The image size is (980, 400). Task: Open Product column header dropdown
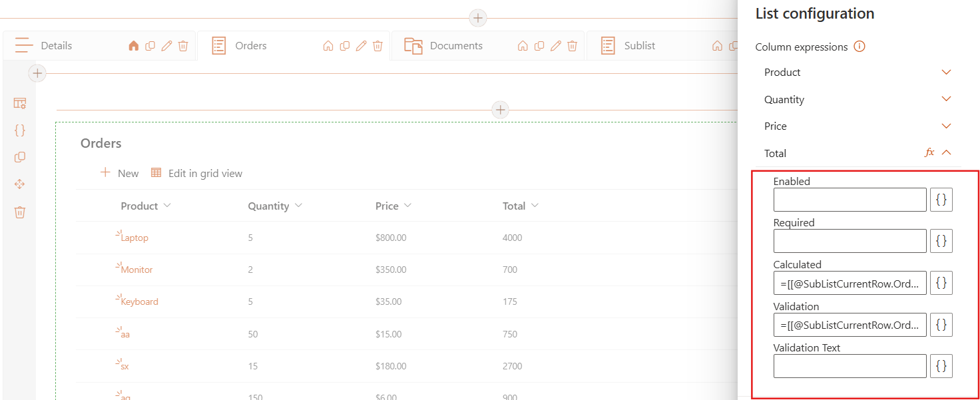tap(167, 206)
